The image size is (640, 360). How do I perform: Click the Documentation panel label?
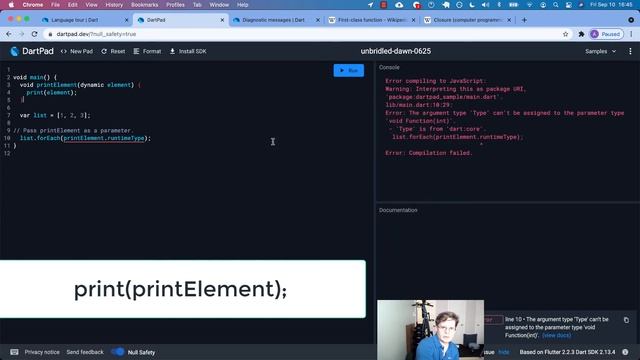tap(398, 210)
